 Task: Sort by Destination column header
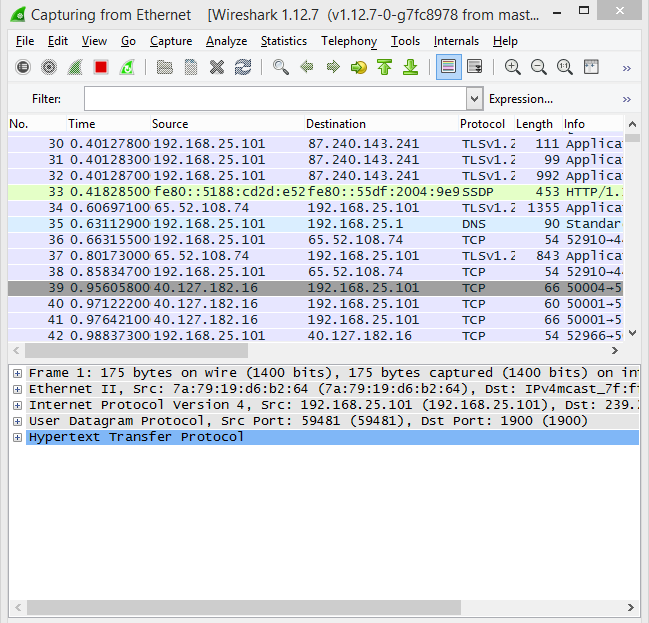pos(381,124)
